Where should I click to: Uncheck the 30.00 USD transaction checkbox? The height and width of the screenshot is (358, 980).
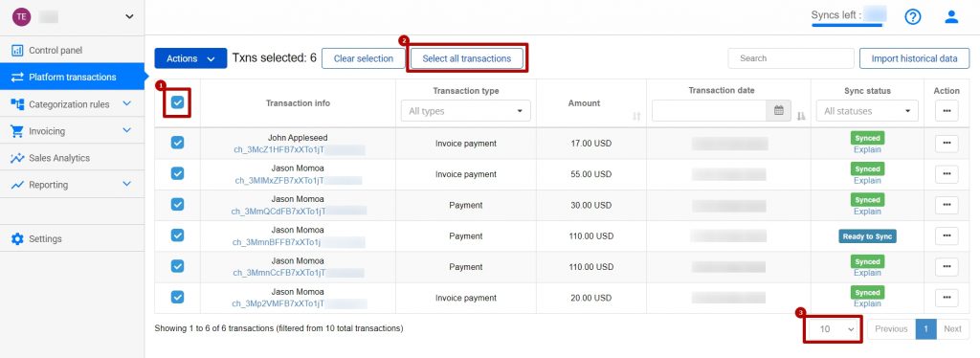tap(177, 204)
